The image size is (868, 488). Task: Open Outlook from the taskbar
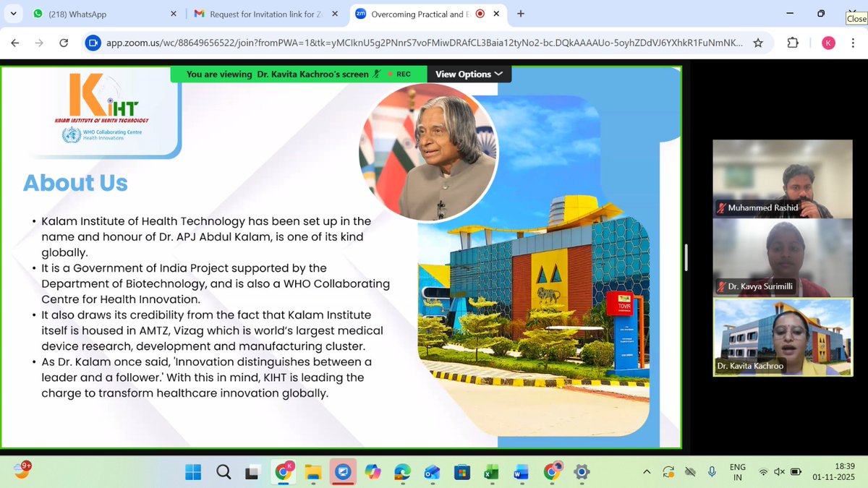click(x=432, y=472)
